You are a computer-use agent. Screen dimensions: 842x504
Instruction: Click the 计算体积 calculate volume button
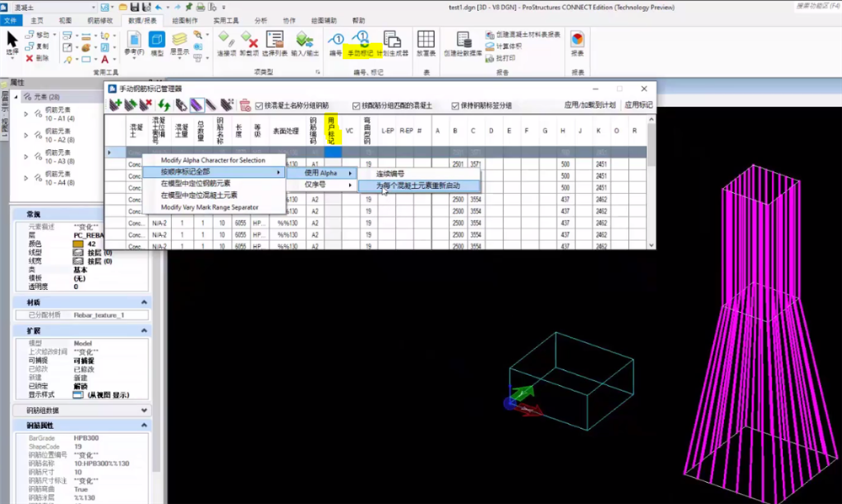pos(504,46)
